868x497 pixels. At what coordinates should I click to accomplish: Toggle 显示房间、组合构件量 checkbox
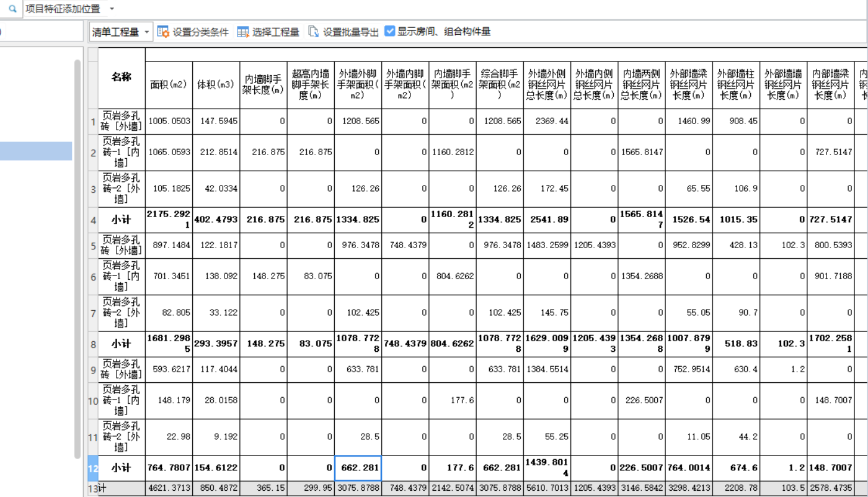point(390,31)
